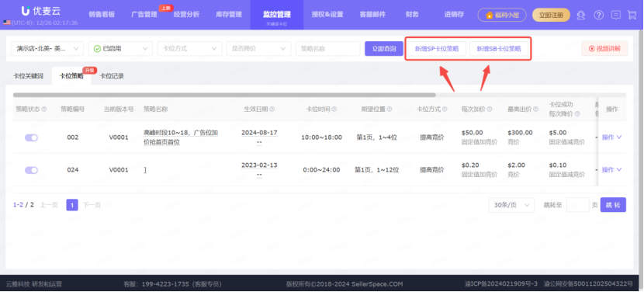Click the 10:00~18:00 time cell
The height and width of the screenshot is (292, 644).
coord(321,137)
